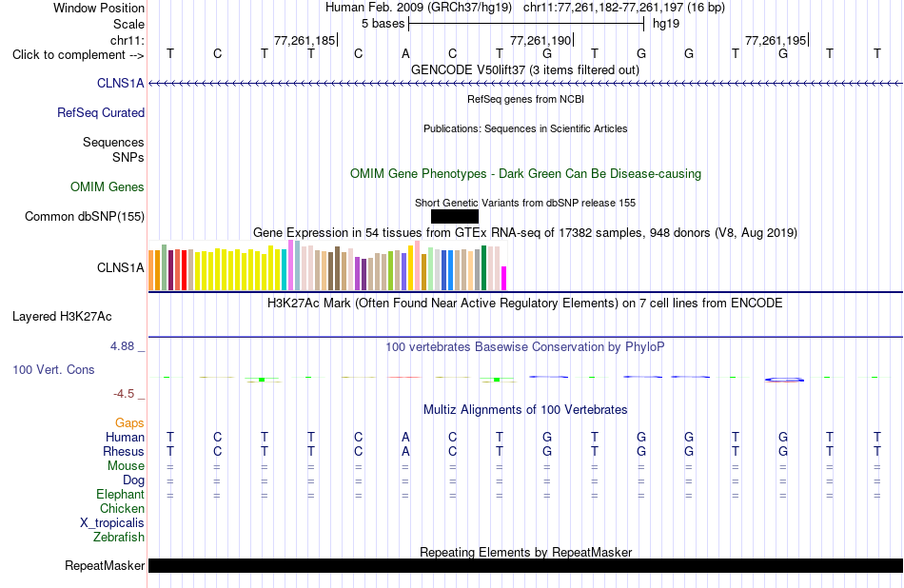Click the dark green bar in GTEx chart

[483, 268]
